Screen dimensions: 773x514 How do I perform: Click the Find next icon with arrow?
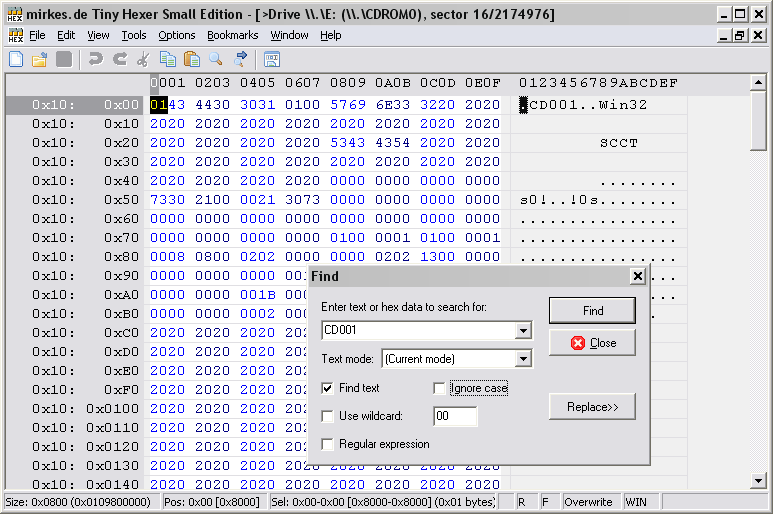tap(240, 60)
